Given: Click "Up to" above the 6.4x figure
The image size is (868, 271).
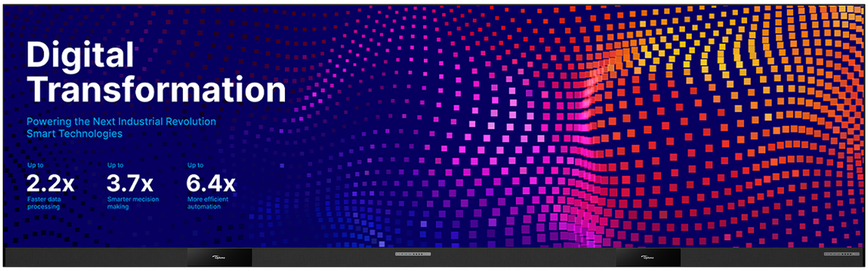Looking at the screenshot, I should (195, 165).
